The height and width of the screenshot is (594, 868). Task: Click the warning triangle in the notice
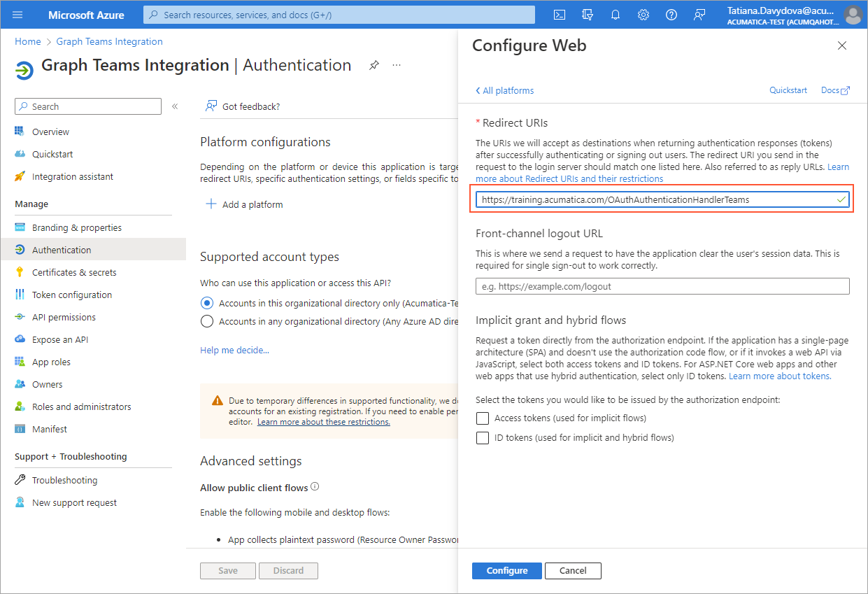[218, 401]
